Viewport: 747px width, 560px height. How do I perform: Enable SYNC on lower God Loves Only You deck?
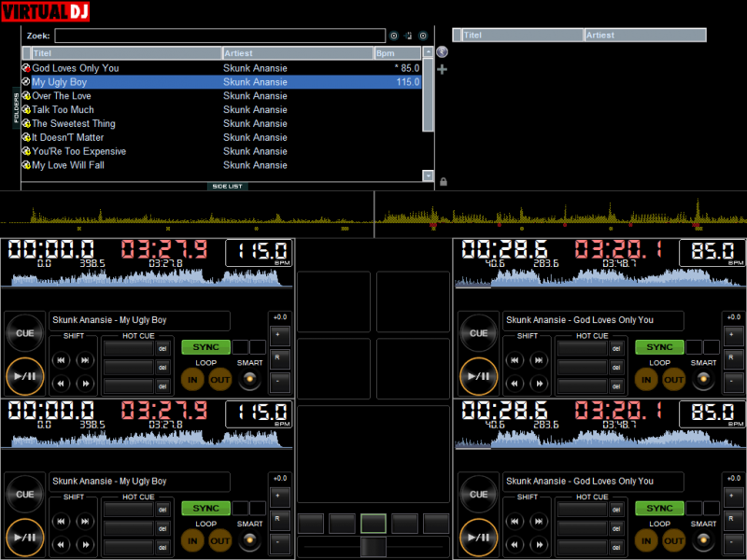coord(660,508)
